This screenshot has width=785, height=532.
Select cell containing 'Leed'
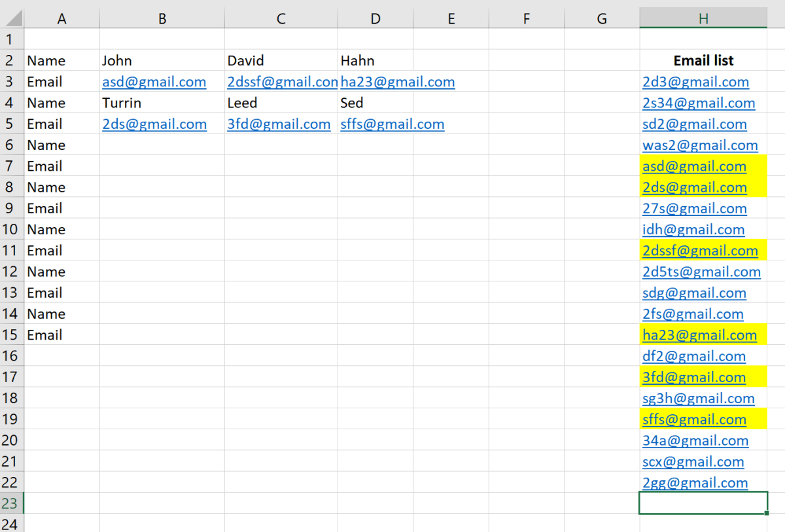(281, 103)
